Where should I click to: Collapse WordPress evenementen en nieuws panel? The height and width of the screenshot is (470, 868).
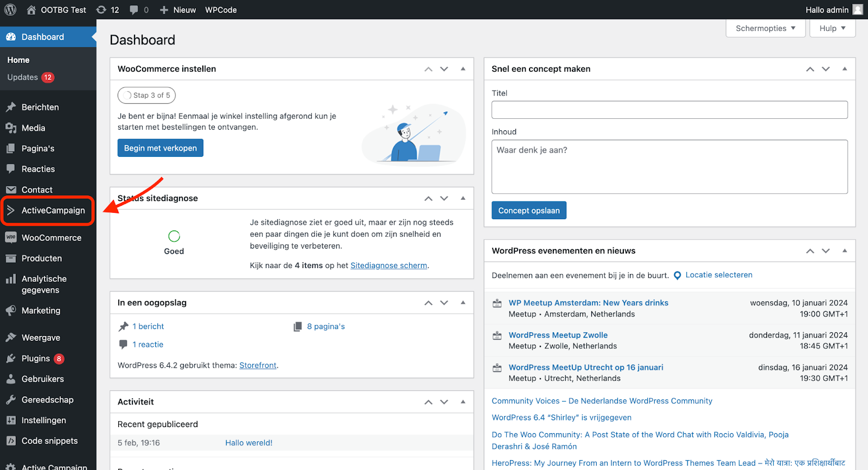tap(845, 251)
